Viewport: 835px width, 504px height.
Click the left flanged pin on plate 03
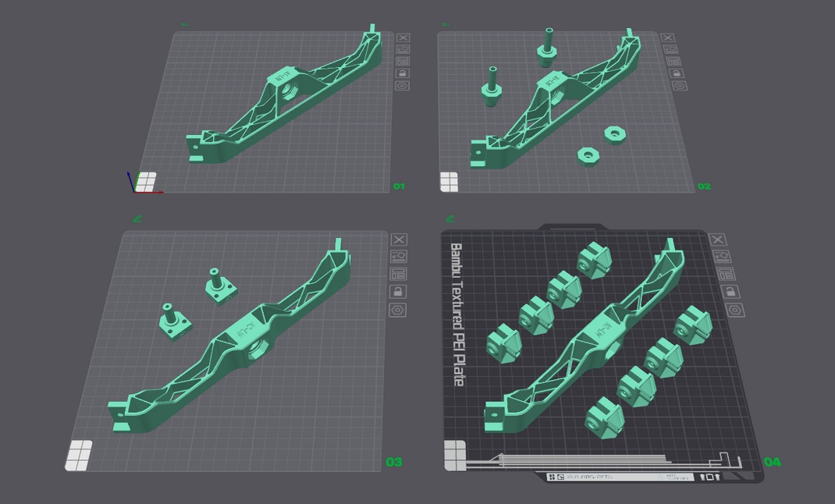click(x=170, y=320)
